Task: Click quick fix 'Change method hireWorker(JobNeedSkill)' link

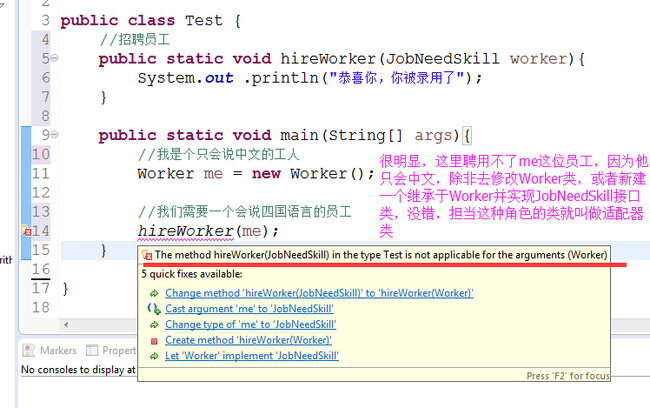Action: click(x=319, y=293)
